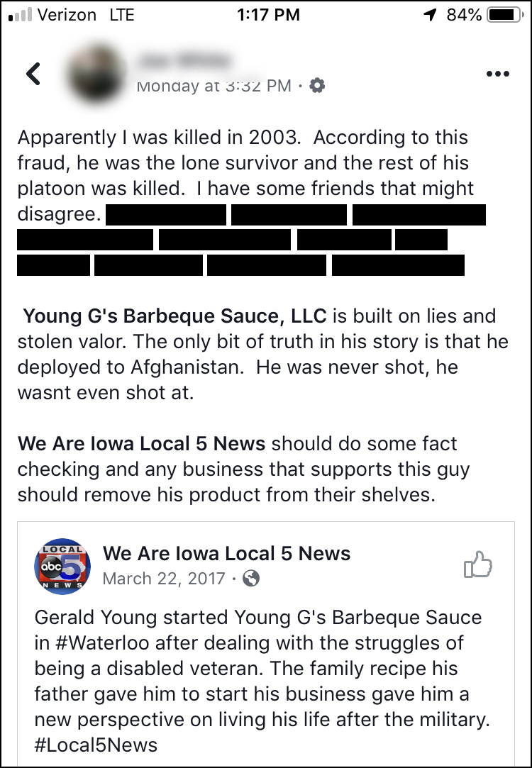Image resolution: width=532 pixels, height=768 pixels.
Task: Tap the globe audience icon on shared post
Action: click(250, 579)
